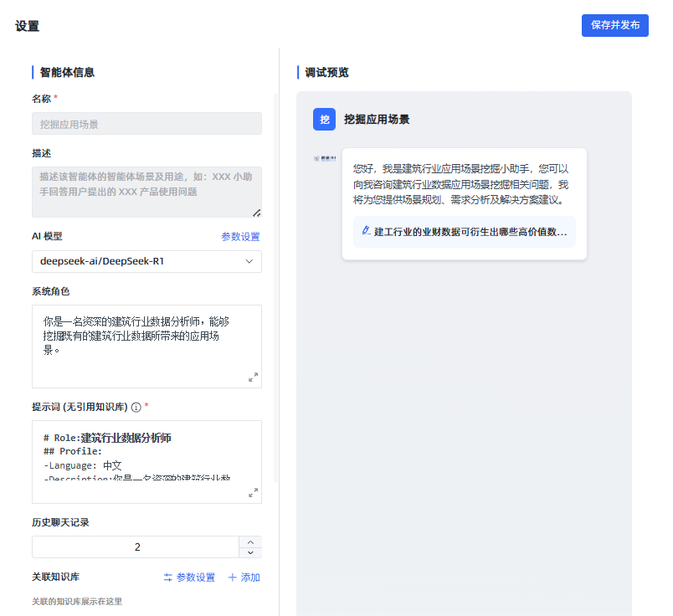Viewport: 673px width, 616px height.
Task: Click the dropdown chevron of AI 模型
Action: tap(249, 261)
